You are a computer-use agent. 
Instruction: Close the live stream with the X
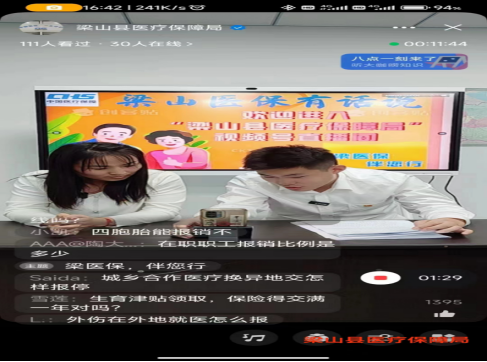(453, 27)
